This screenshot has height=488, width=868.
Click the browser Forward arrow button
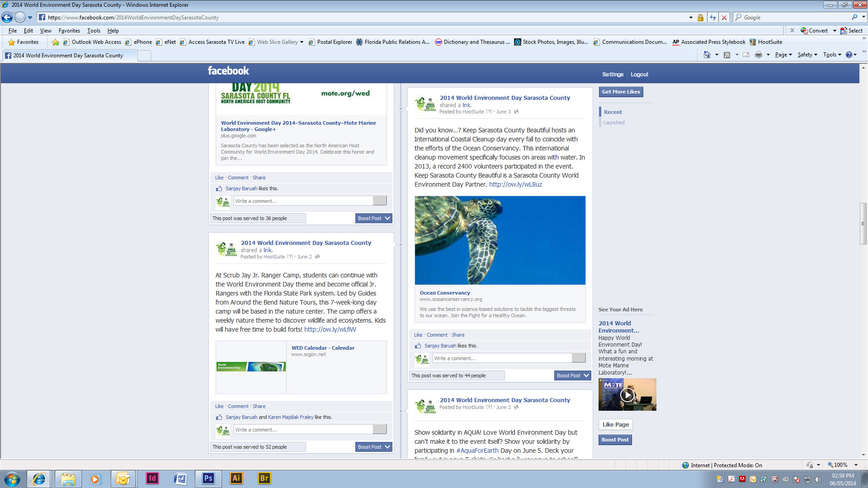[20, 17]
